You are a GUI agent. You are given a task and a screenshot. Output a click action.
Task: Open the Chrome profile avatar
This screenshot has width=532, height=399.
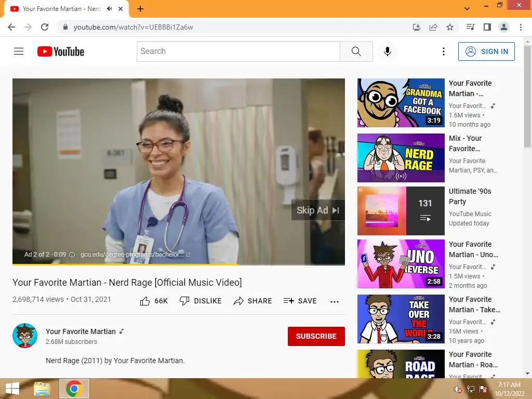pyautogui.click(x=504, y=27)
